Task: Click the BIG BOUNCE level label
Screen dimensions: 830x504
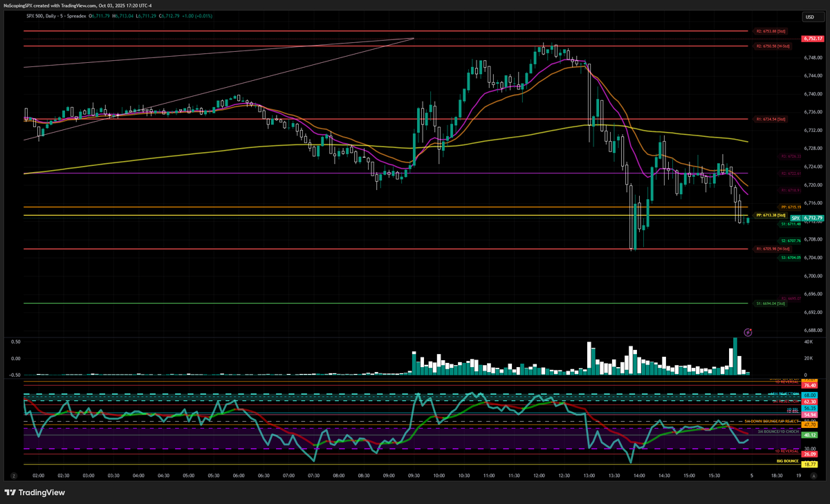Action: [x=788, y=460]
